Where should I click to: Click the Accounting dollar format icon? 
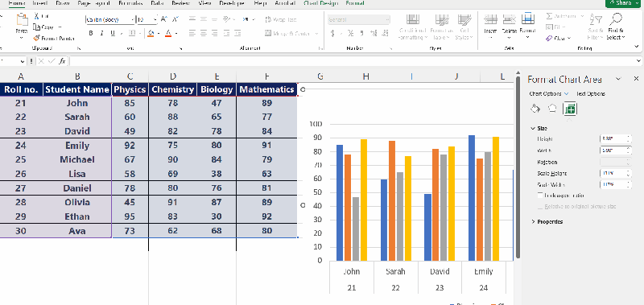(332, 34)
